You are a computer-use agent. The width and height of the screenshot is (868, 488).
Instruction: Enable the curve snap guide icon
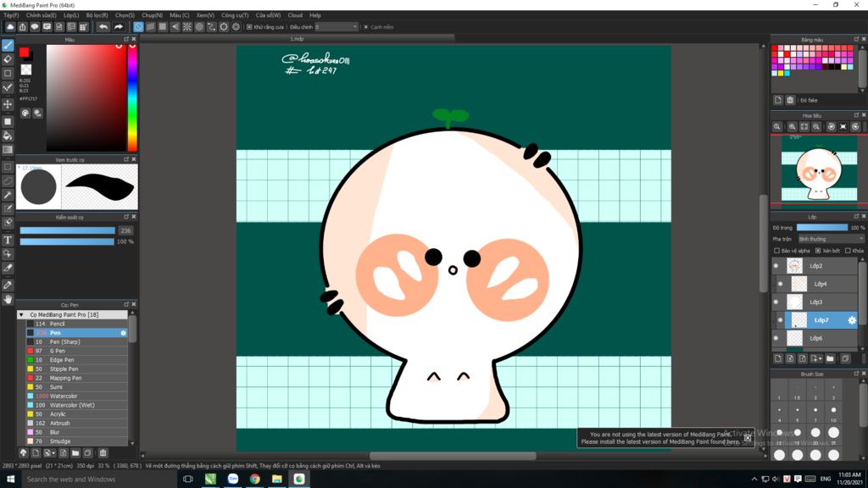point(211,26)
